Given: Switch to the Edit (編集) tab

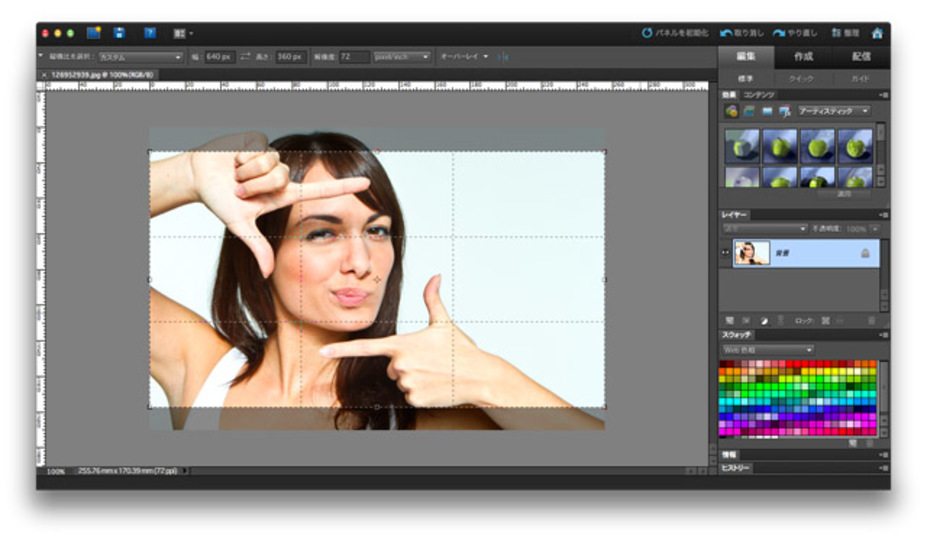Looking at the screenshot, I should click(x=746, y=56).
